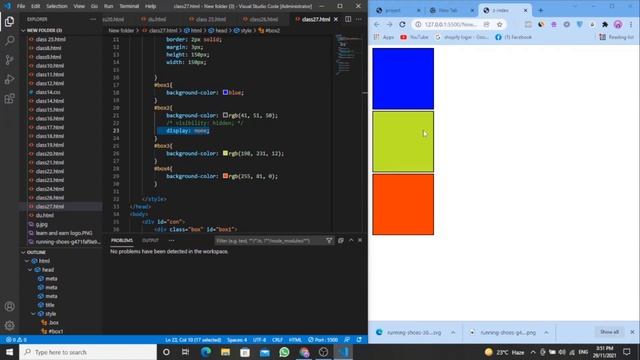Collapse the style node in Outline
This screenshot has width=640, height=360.
(33, 314)
